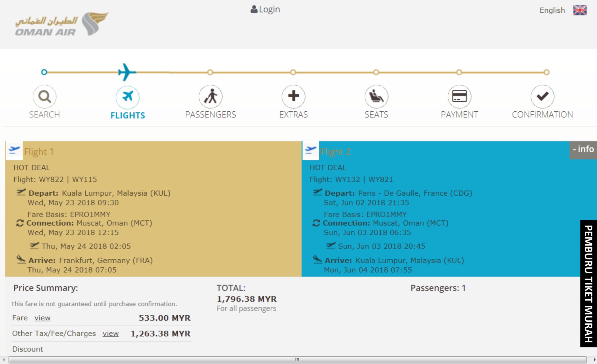This screenshot has height=364, width=597.
Task: Click the Oman Air logo
Action: pyautogui.click(x=62, y=24)
